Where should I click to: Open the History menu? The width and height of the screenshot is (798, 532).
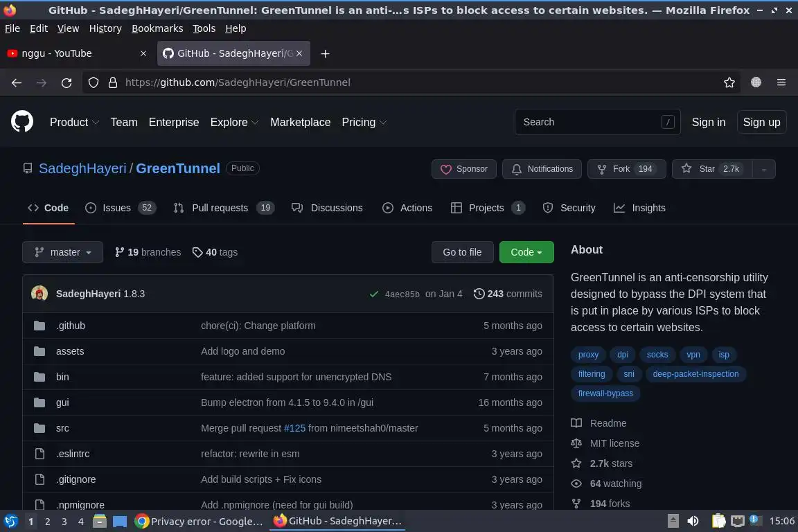[105, 28]
